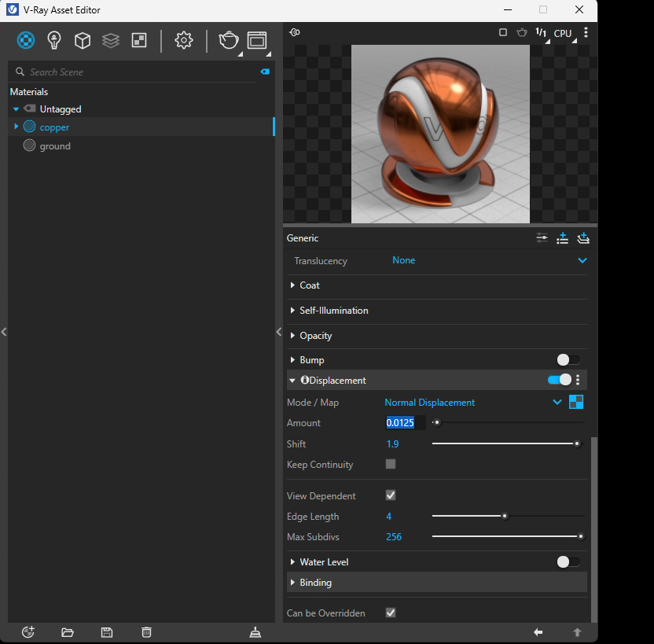
Task: Start render with the teapot icon
Action: click(x=229, y=40)
